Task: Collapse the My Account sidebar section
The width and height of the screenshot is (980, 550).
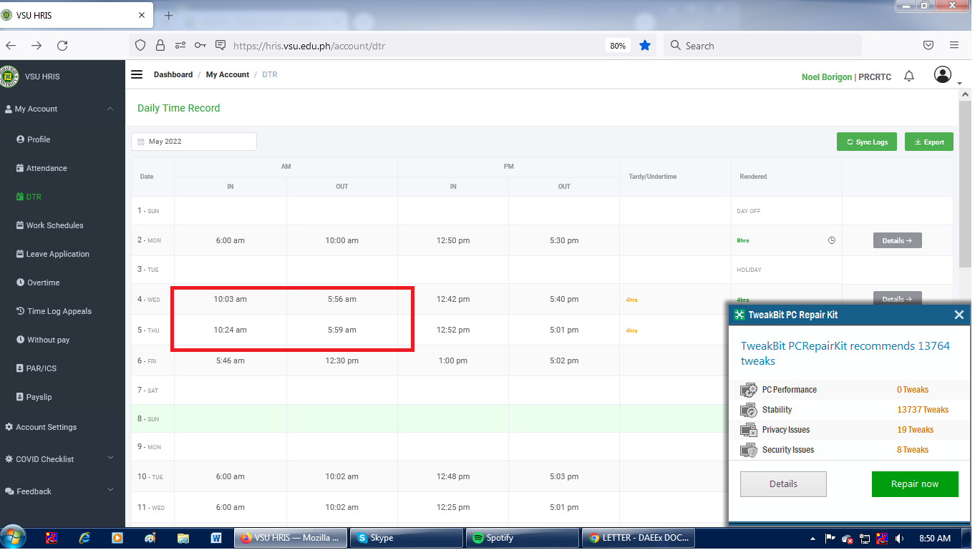Action: [110, 109]
